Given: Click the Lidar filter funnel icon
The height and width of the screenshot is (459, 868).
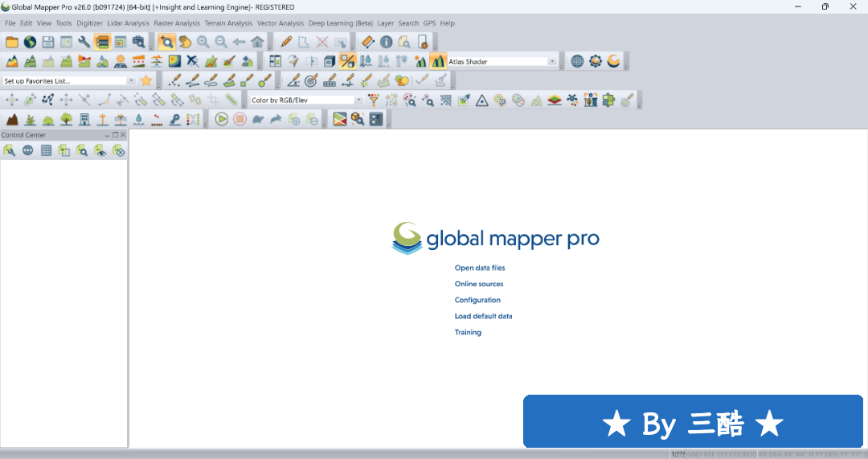Looking at the screenshot, I should (x=374, y=100).
